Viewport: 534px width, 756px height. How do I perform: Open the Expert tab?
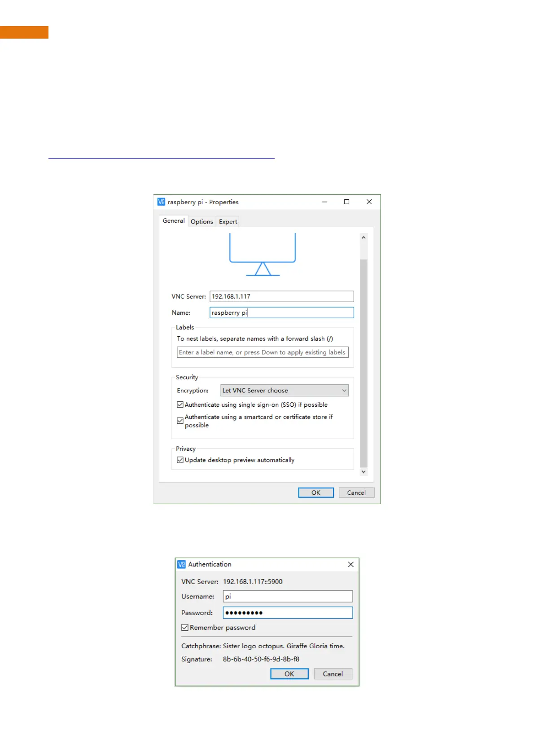[x=228, y=222]
